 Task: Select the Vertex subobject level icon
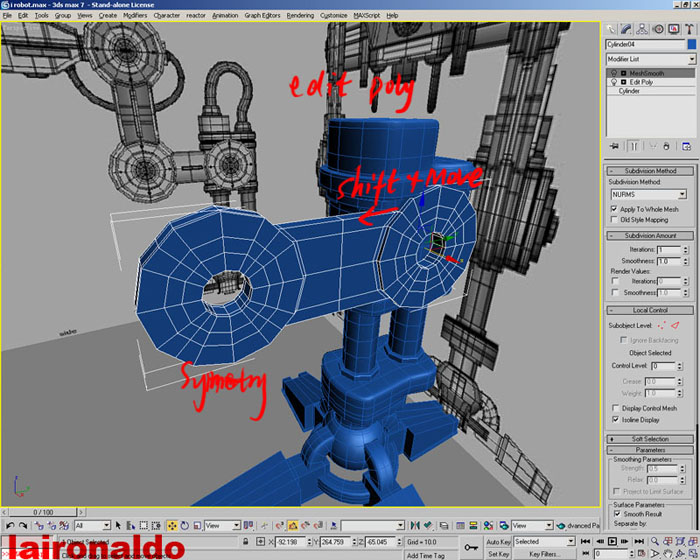point(662,325)
